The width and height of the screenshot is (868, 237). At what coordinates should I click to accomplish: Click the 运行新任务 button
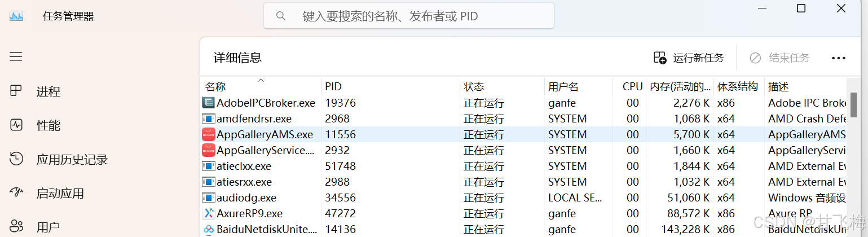coord(689,58)
